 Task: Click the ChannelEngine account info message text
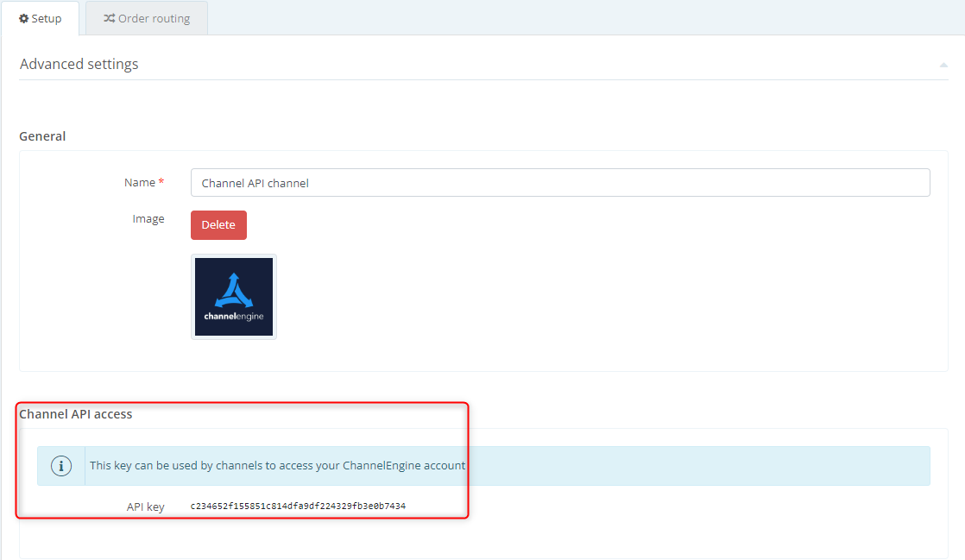tap(277, 465)
